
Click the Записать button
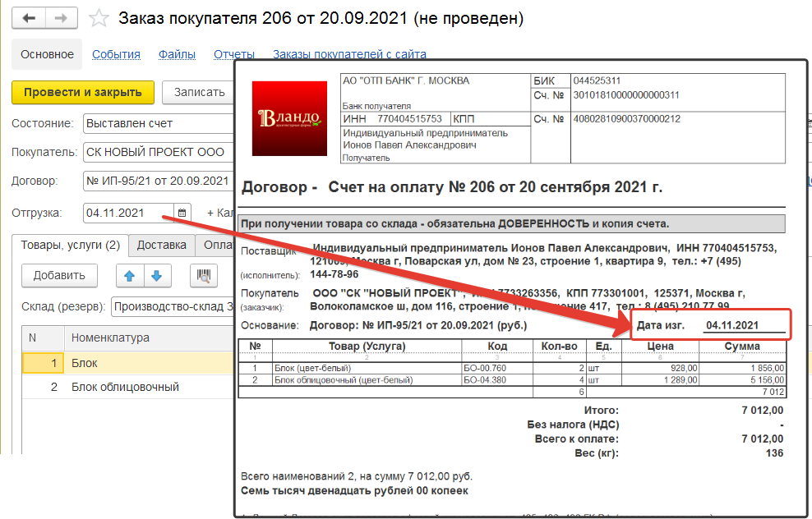pyautogui.click(x=199, y=92)
